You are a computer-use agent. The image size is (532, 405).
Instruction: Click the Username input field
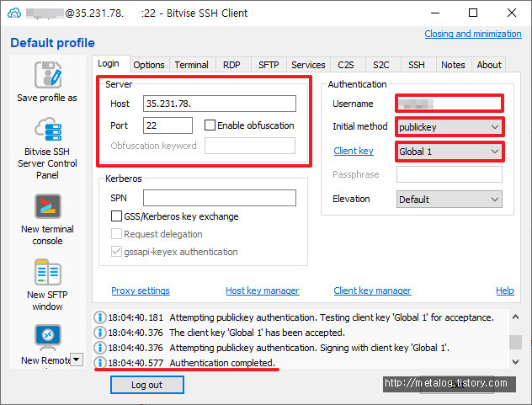coord(450,104)
